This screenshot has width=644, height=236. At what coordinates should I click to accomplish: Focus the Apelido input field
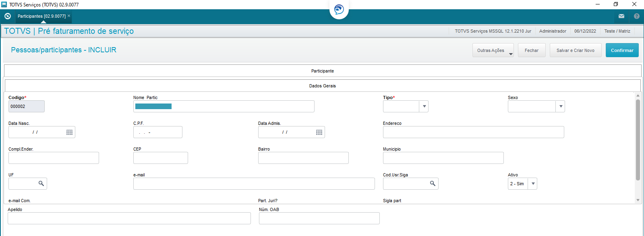(x=129, y=218)
